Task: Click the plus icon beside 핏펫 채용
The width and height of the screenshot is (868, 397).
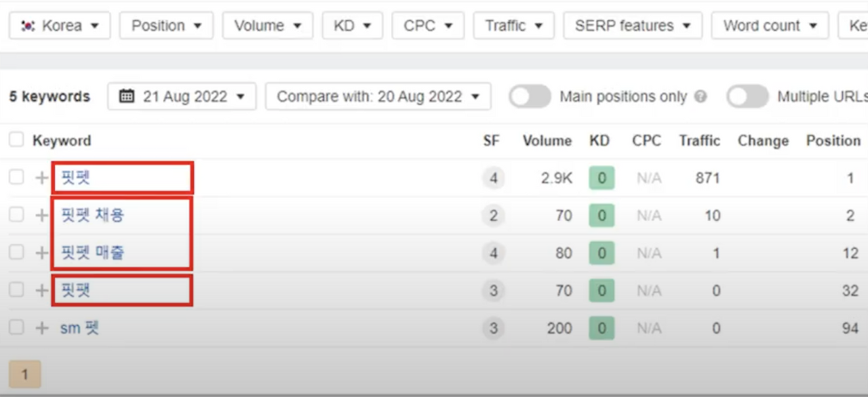Action: (x=42, y=215)
